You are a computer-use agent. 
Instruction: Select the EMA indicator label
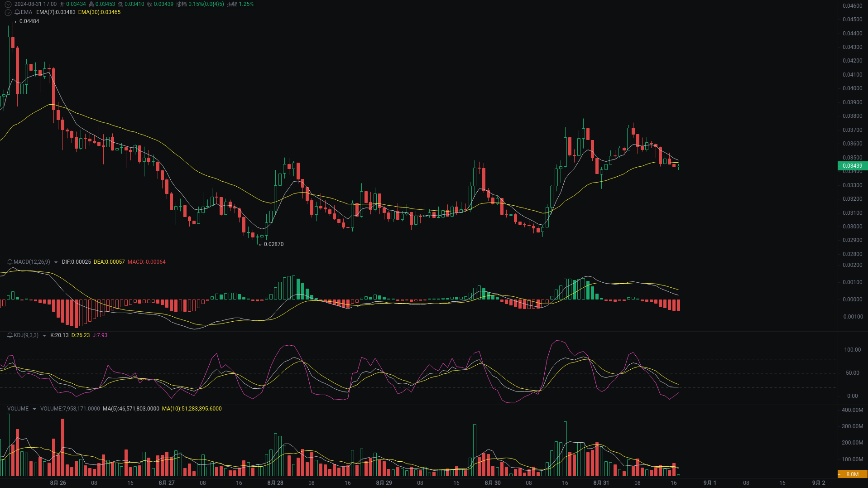26,12
